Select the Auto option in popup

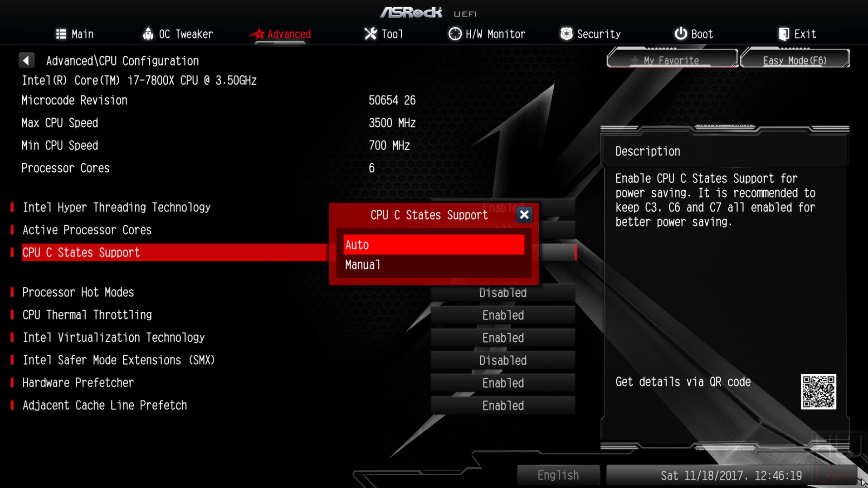434,245
